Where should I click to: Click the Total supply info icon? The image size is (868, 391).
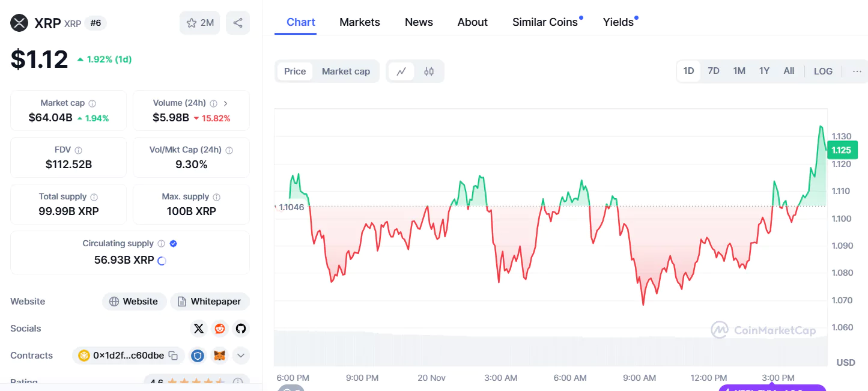94,197
